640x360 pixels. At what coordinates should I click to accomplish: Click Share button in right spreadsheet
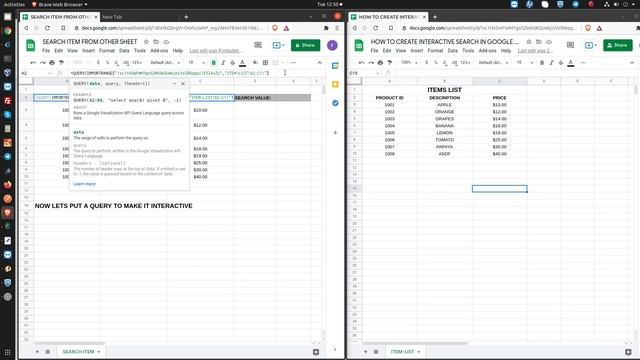coord(618,45)
